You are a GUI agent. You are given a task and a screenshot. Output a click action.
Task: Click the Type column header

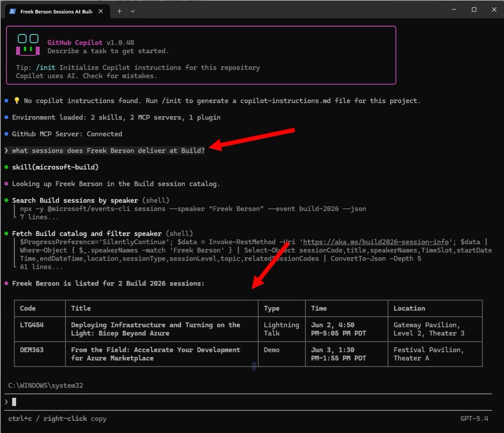coord(272,308)
